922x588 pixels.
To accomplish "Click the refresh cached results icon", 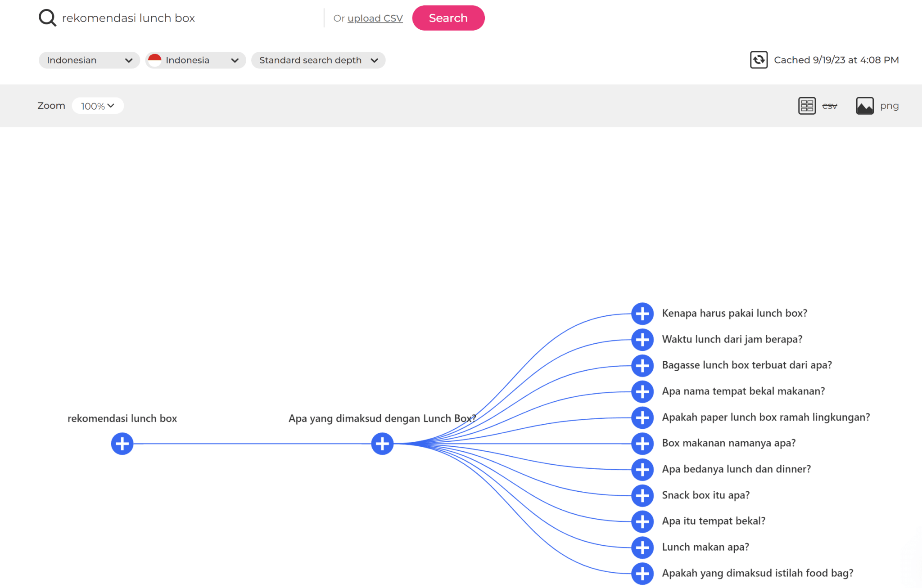I will tap(759, 60).
